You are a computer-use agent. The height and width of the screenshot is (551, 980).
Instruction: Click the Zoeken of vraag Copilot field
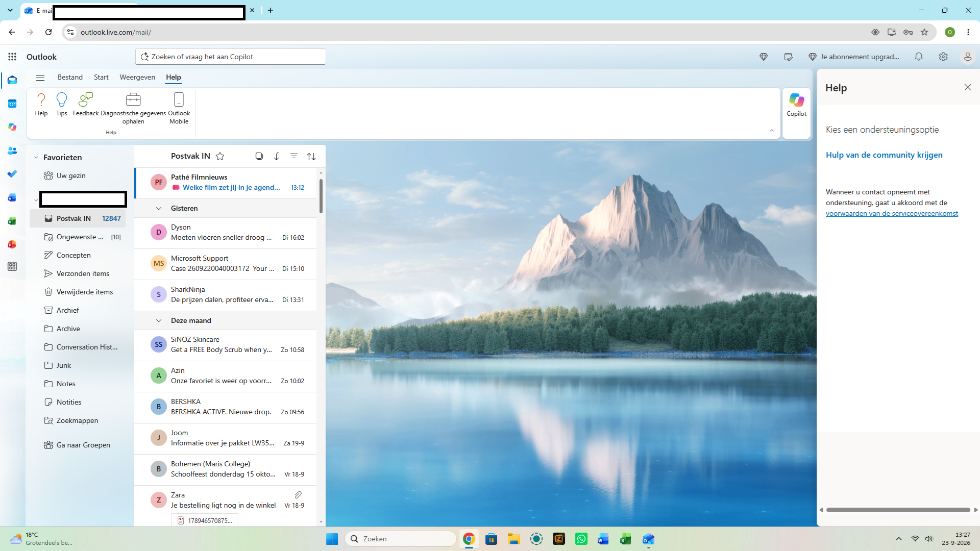231,57
